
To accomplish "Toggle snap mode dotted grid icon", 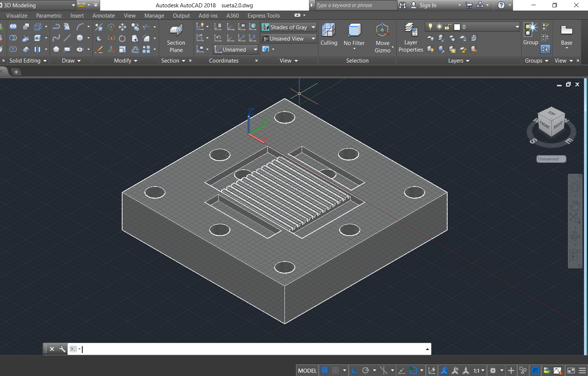I will point(335,371).
